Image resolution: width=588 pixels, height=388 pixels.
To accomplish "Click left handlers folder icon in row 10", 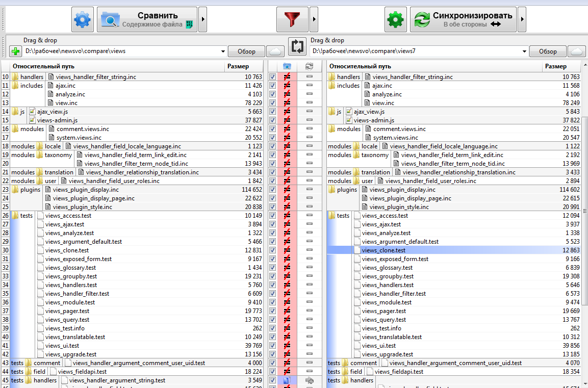I will (x=15, y=76).
